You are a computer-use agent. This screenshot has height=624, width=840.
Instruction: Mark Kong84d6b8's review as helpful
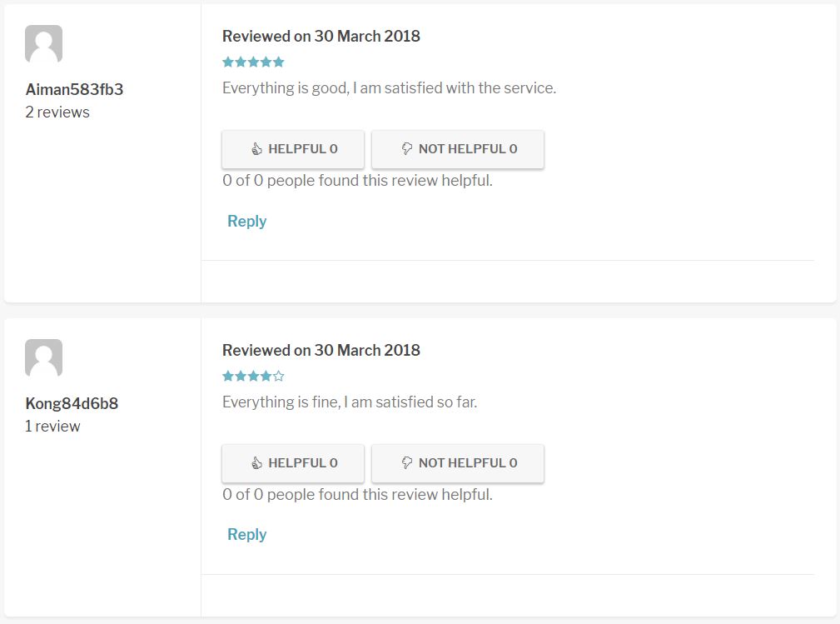click(x=293, y=463)
